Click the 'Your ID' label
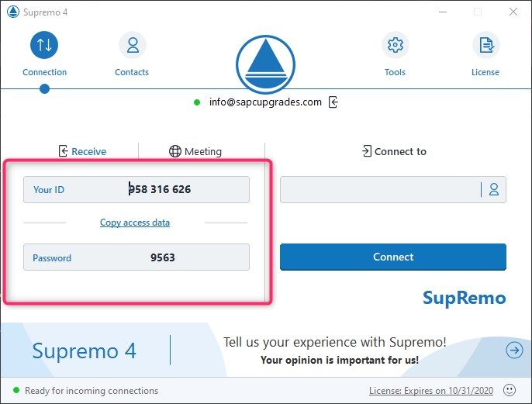 (49, 190)
